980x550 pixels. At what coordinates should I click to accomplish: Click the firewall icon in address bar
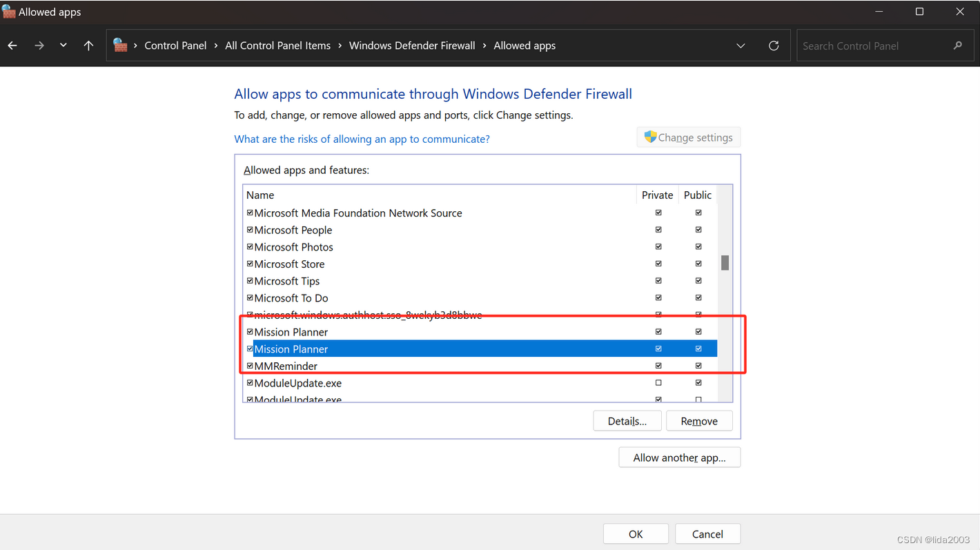tap(120, 46)
